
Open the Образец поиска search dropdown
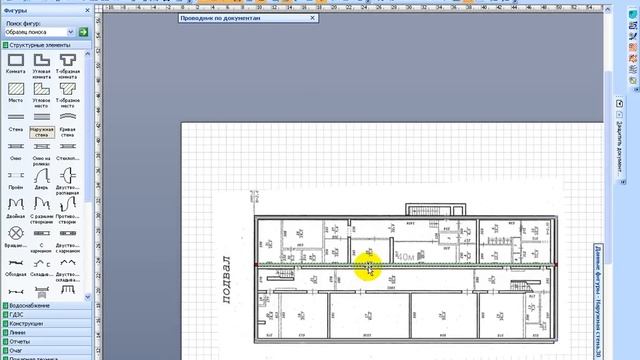coord(71,32)
